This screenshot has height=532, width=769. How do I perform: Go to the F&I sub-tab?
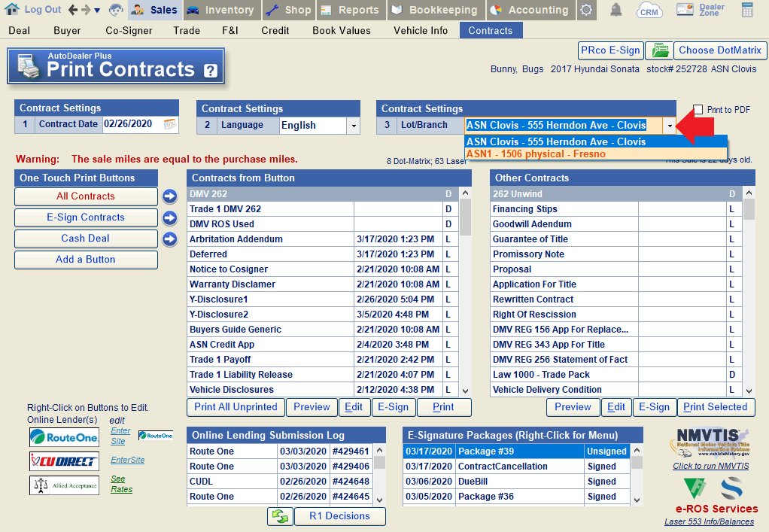(230, 30)
